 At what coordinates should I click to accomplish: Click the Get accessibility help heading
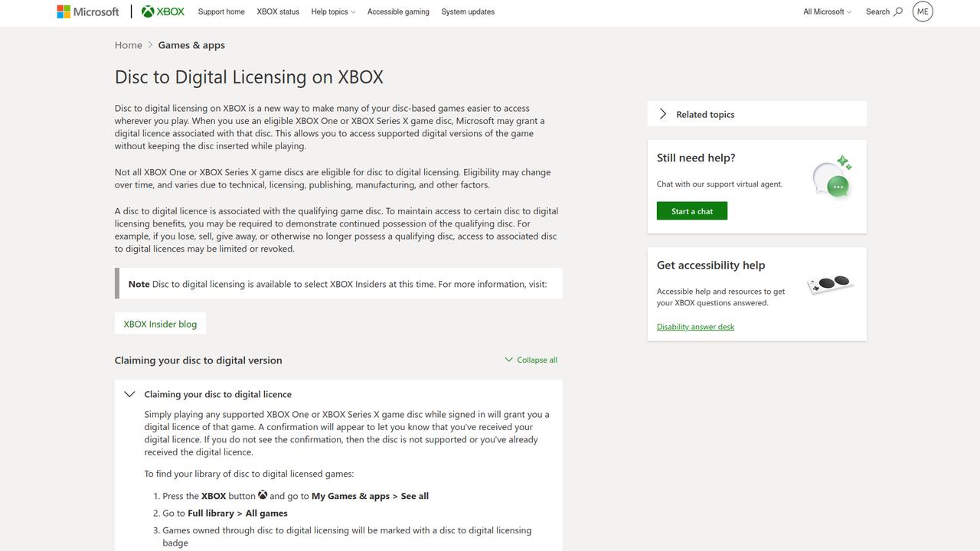pos(710,265)
